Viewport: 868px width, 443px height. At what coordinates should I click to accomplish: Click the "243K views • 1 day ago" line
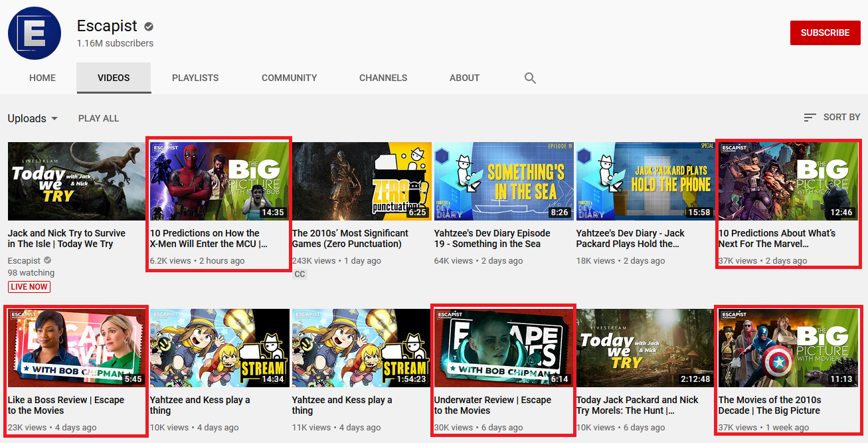337,261
